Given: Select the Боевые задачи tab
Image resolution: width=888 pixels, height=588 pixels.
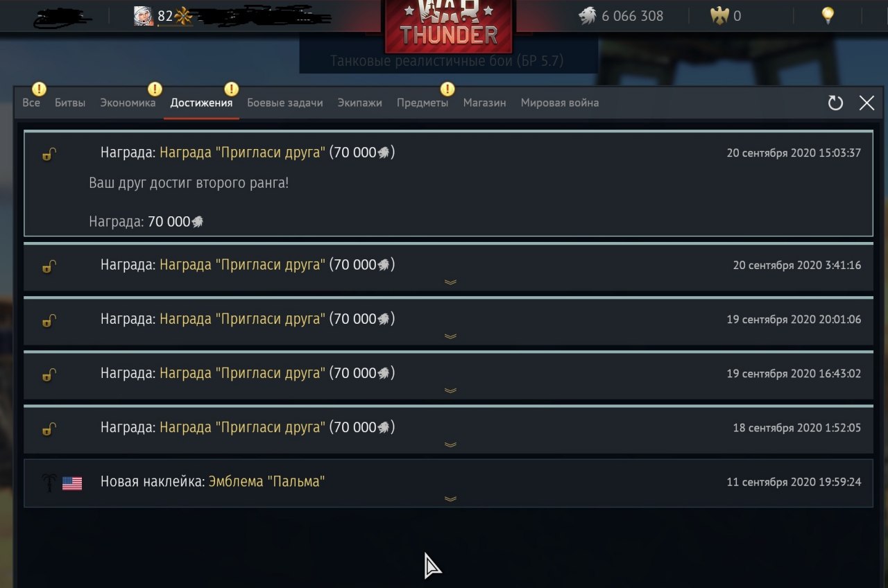Looking at the screenshot, I should tap(285, 103).
